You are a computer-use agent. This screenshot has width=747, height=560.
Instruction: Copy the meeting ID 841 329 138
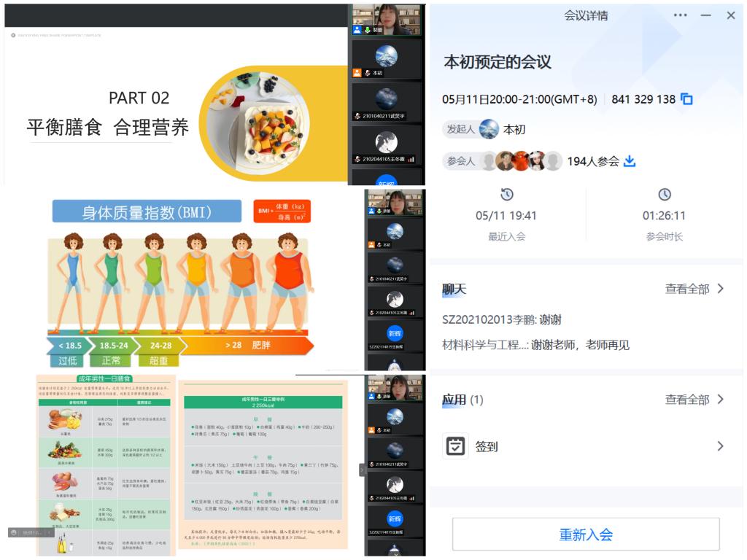(x=686, y=99)
